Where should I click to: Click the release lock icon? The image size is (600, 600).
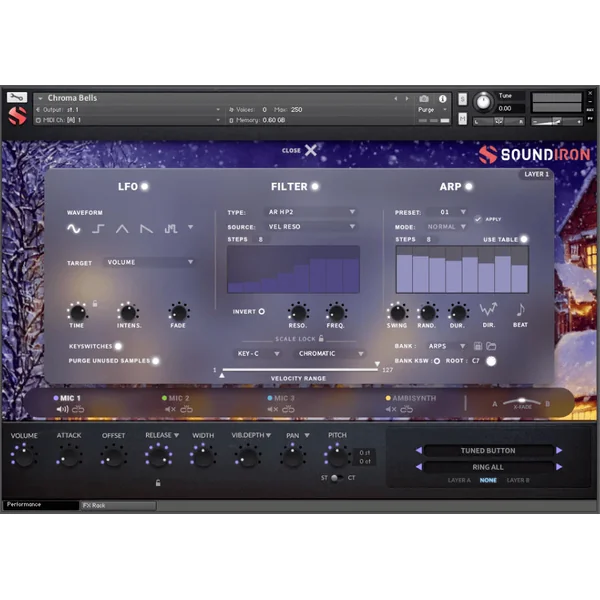coord(158,483)
